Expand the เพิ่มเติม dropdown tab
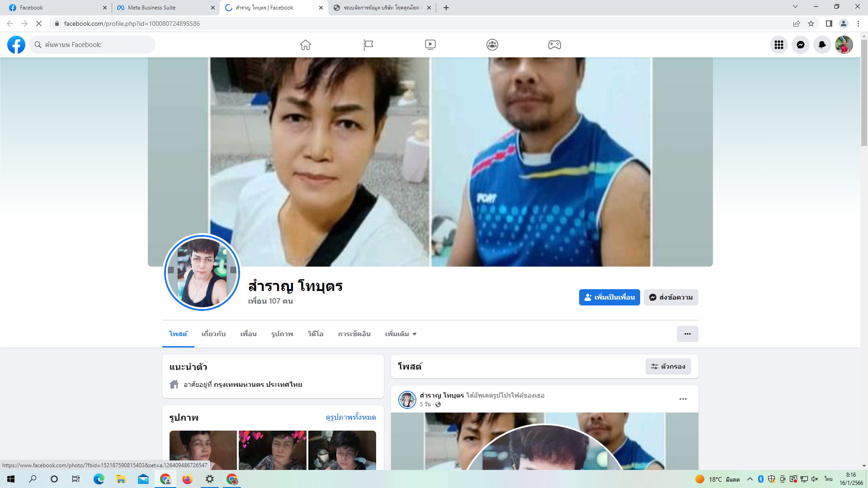 tap(401, 334)
